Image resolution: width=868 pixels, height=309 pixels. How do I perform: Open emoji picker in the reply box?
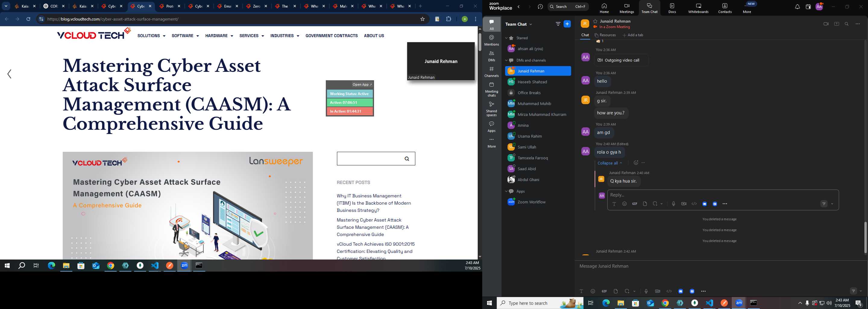624,204
